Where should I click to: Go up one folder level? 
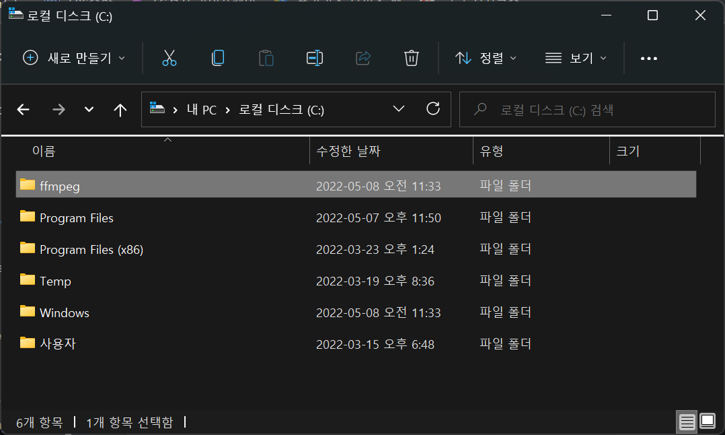(120, 110)
